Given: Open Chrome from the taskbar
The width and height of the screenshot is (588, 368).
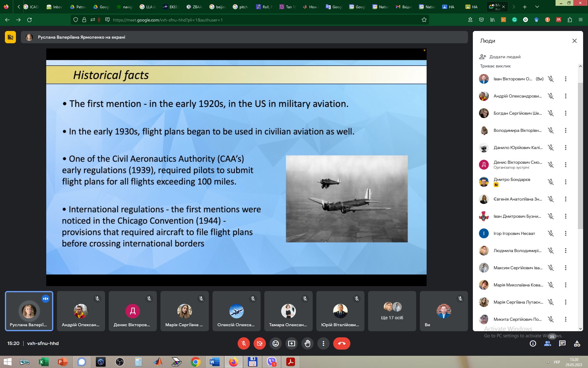Looking at the screenshot, I should (x=195, y=362).
